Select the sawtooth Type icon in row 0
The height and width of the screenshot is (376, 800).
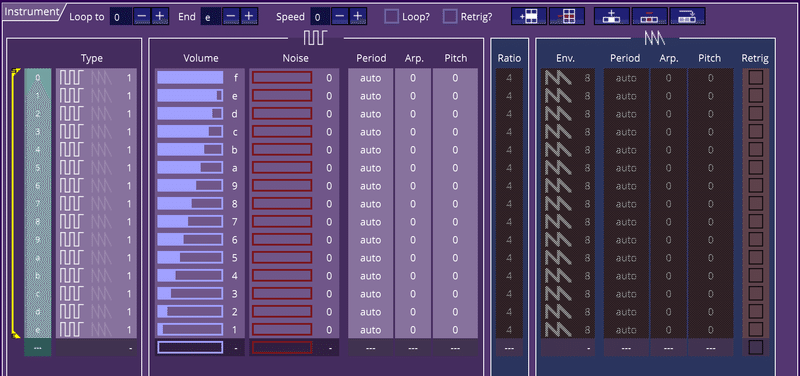[101, 78]
